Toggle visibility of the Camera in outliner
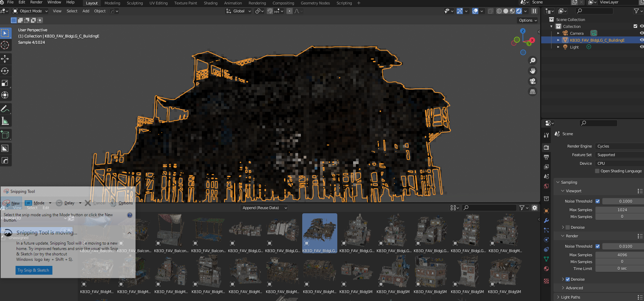Screen dimensions: 644x301 642,33
